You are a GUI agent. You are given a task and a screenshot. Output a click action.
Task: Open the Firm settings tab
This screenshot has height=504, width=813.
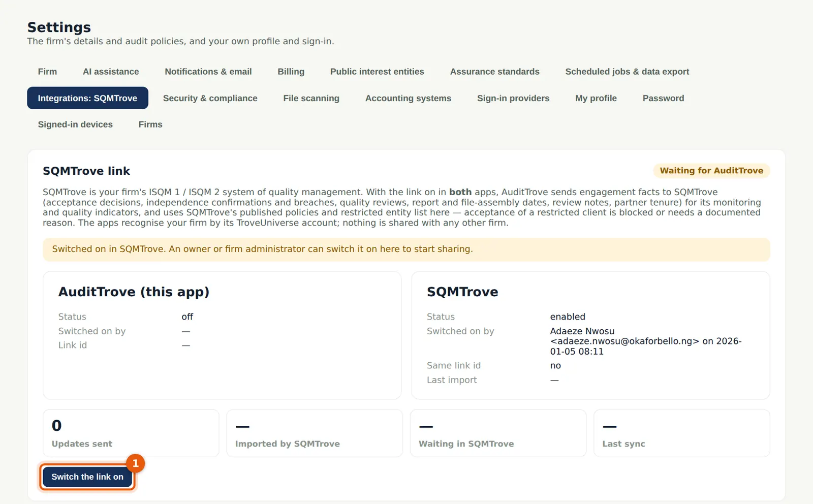coord(47,72)
